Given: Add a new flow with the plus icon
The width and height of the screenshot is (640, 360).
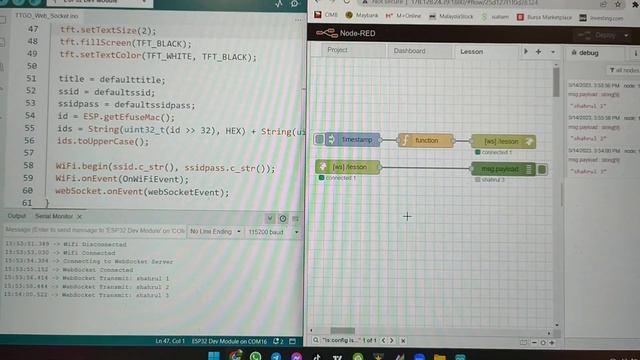Looking at the screenshot, I should coord(538,52).
